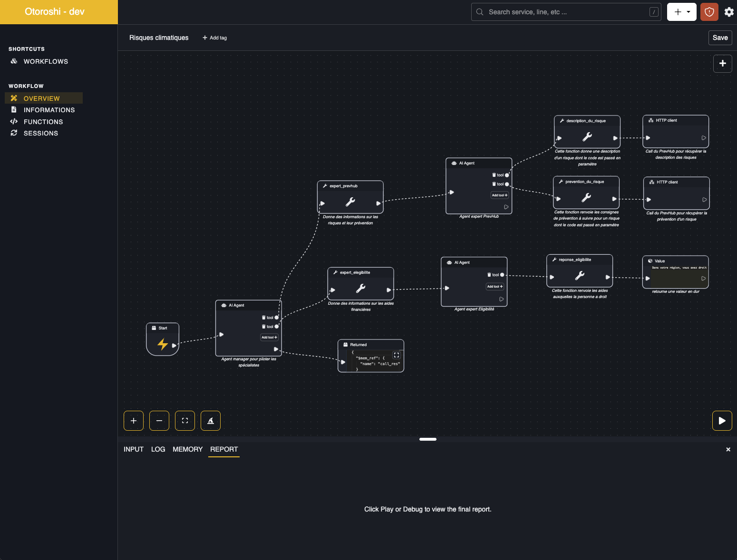Screen dimensions: 737x560
Task: Select the Value node header
Action: (x=675, y=261)
